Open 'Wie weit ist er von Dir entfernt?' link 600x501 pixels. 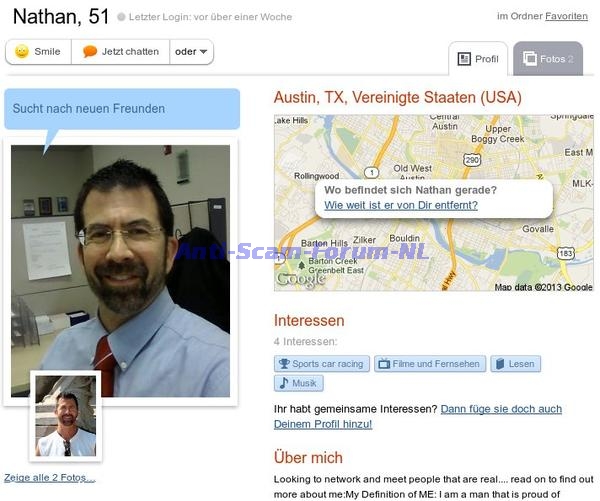[x=401, y=205]
